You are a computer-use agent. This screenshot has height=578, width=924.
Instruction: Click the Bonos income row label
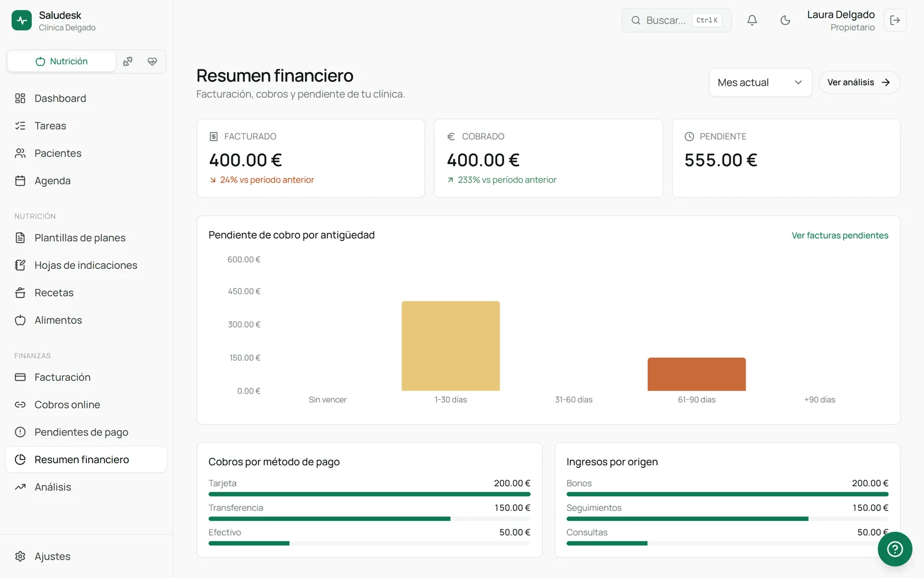(x=579, y=483)
